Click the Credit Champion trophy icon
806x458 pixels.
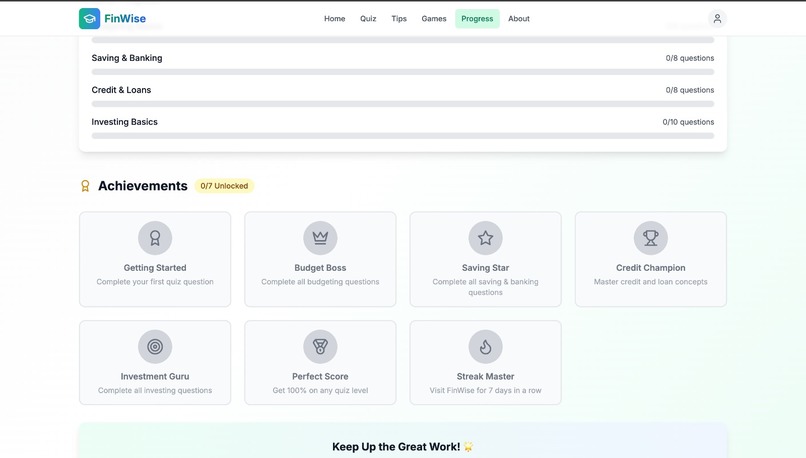(651, 238)
